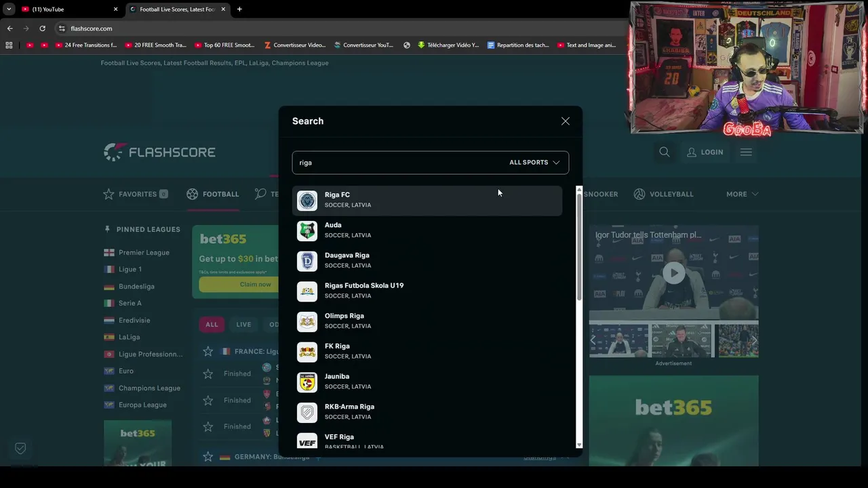868x488 pixels.
Task: Open Premier League pinned league
Action: tap(136, 253)
